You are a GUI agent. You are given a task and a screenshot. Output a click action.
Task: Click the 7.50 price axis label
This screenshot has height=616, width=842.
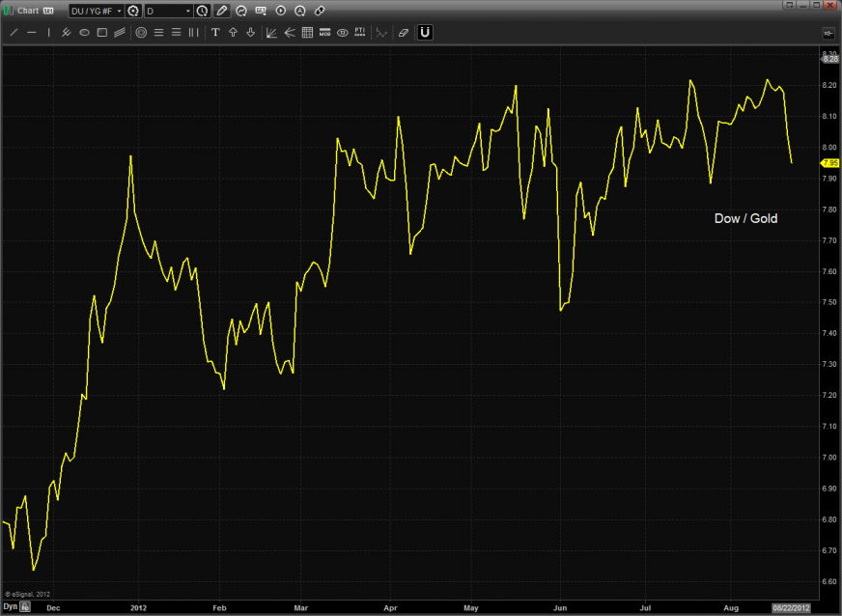pyautogui.click(x=829, y=302)
